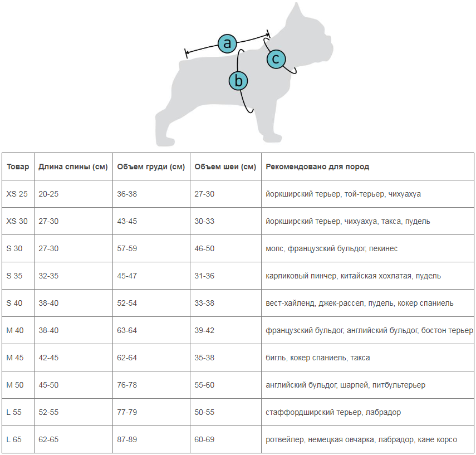Image resolution: width=476 pixels, height=455 pixels.
Task: Click the 87-89 chest value for L 65
Action: point(127,440)
